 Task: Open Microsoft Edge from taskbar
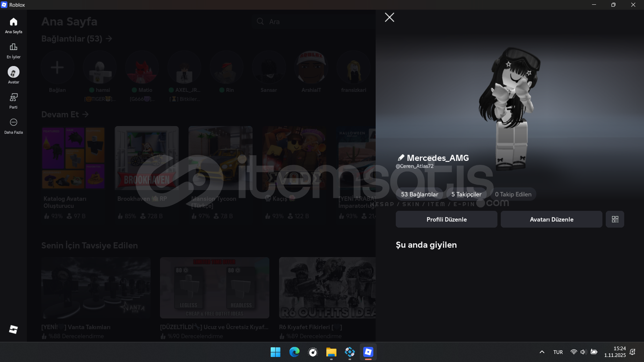pos(294,352)
